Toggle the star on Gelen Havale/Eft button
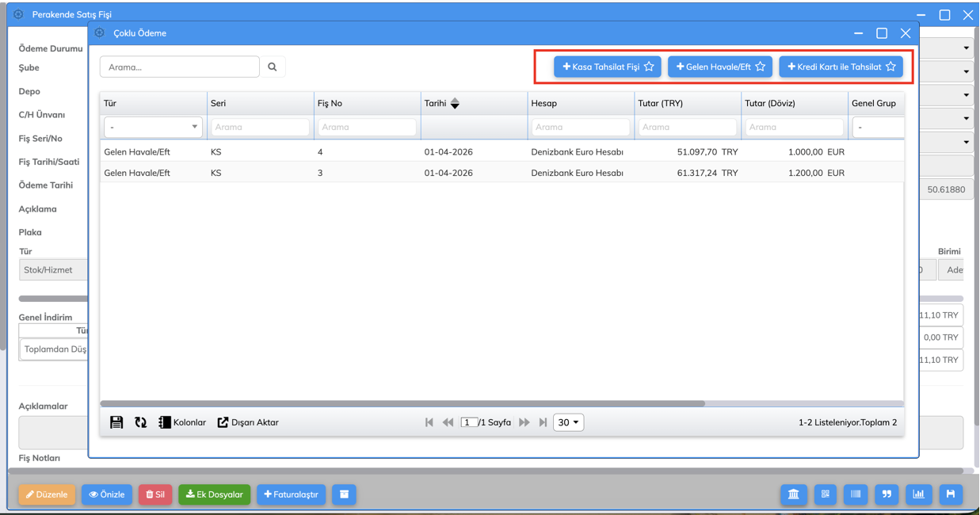The image size is (980, 515). (761, 67)
